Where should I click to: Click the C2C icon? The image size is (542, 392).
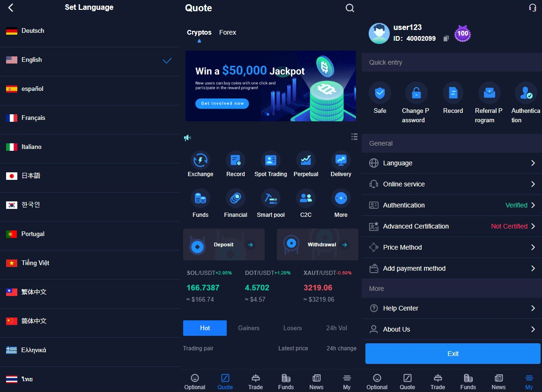point(305,199)
